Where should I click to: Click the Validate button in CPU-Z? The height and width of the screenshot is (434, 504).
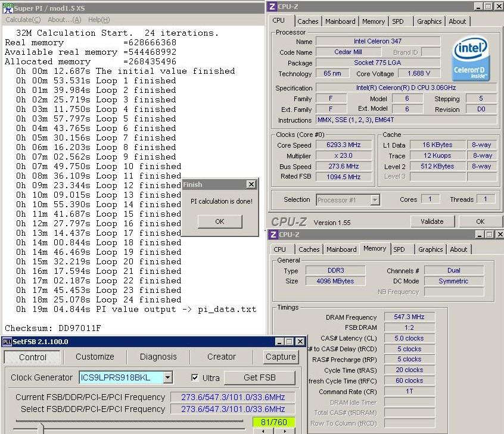[x=432, y=221]
